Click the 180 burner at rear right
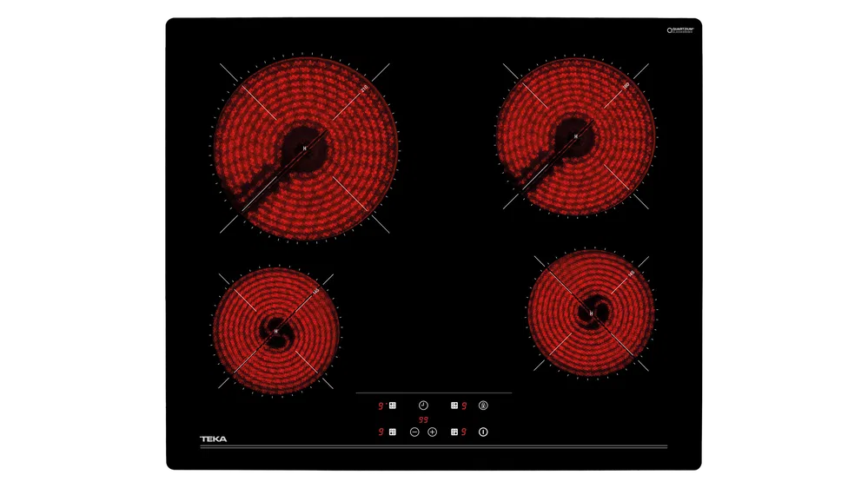868x488 pixels. [x=576, y=136]
